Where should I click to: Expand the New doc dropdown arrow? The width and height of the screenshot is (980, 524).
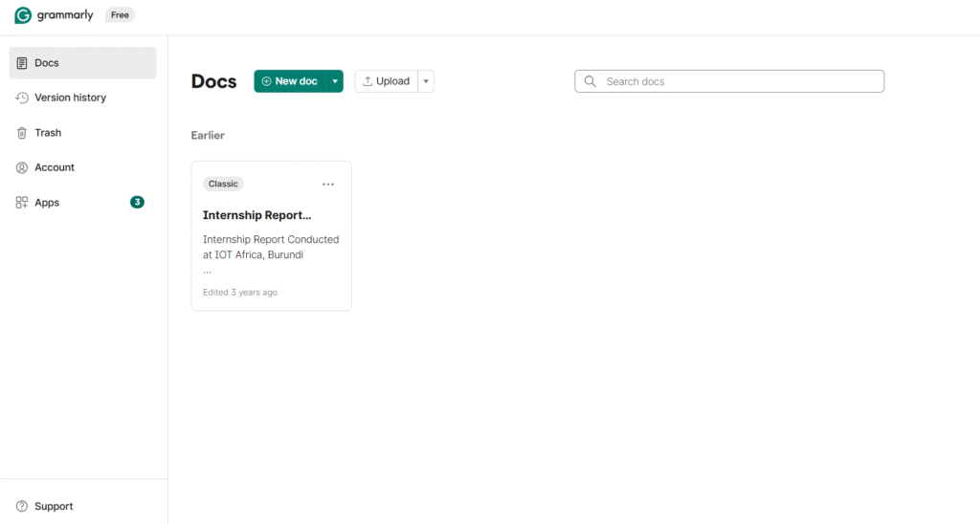pos(335,81)
